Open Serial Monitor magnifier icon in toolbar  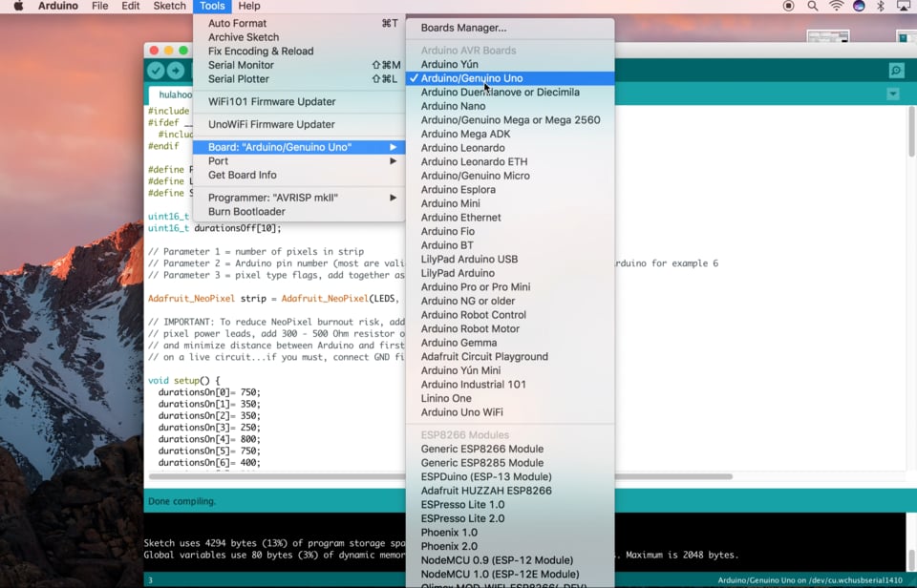point(896,71)
